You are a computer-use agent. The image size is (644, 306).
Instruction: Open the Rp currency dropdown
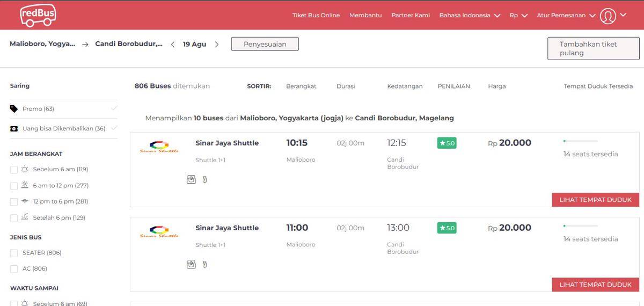pos(518,16)
